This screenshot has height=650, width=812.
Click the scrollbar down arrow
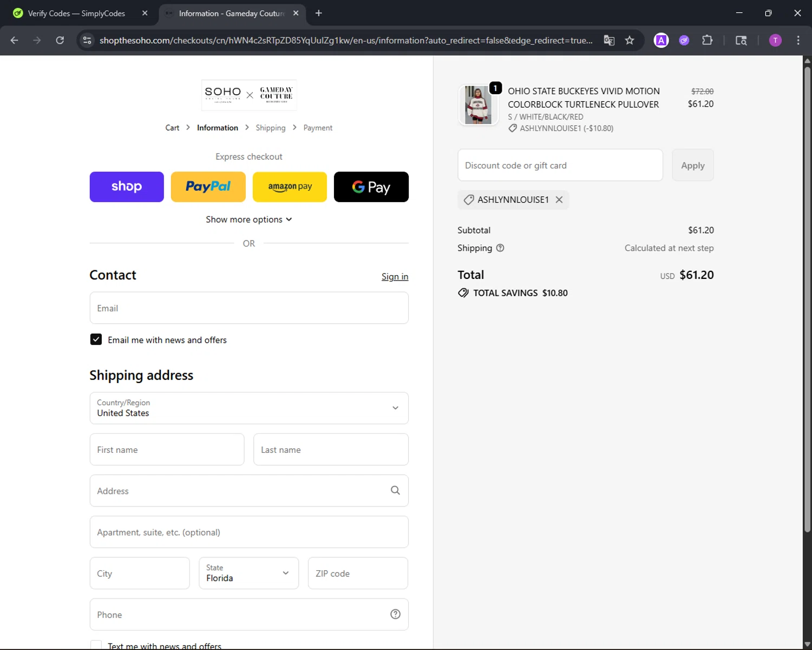807,645
